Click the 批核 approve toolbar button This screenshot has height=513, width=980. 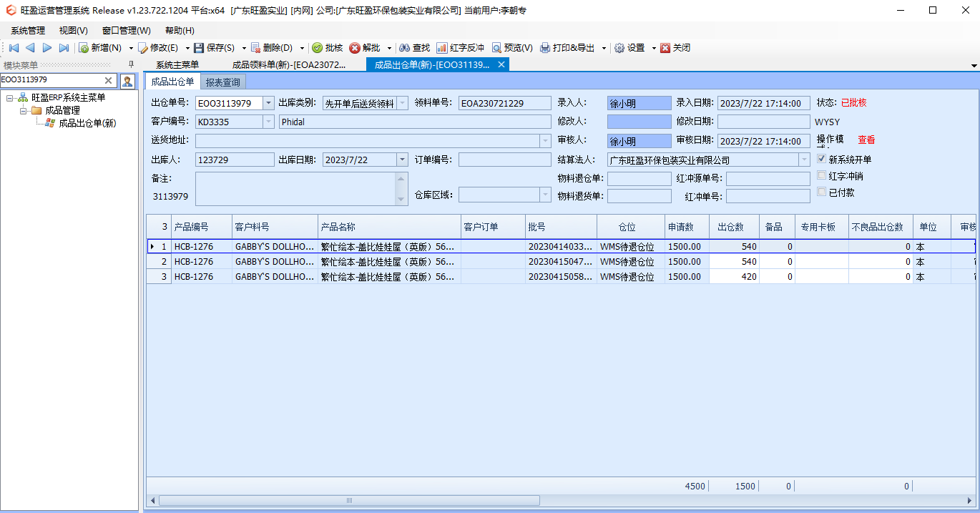point(328,48)
